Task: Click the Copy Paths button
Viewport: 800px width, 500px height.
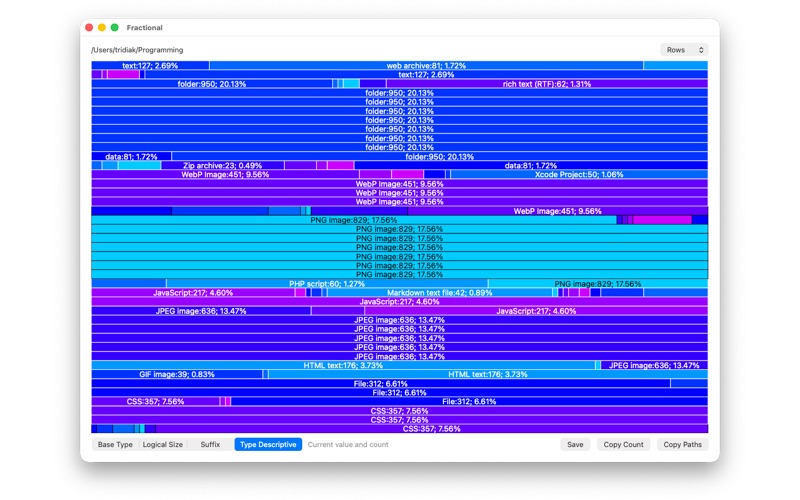Action: tap(682, 444)
